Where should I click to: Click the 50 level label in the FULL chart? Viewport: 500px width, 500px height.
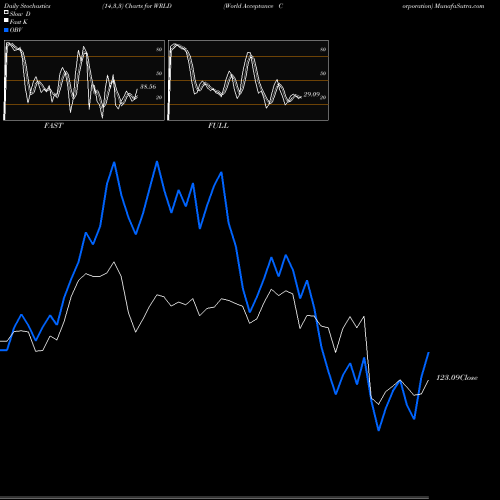click(323, 73)
